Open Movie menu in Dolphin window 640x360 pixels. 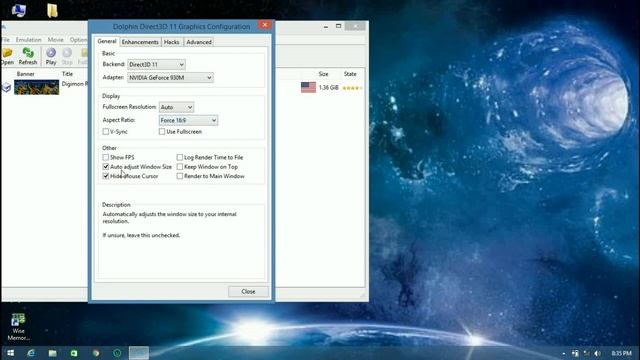[x=56, y=40]
